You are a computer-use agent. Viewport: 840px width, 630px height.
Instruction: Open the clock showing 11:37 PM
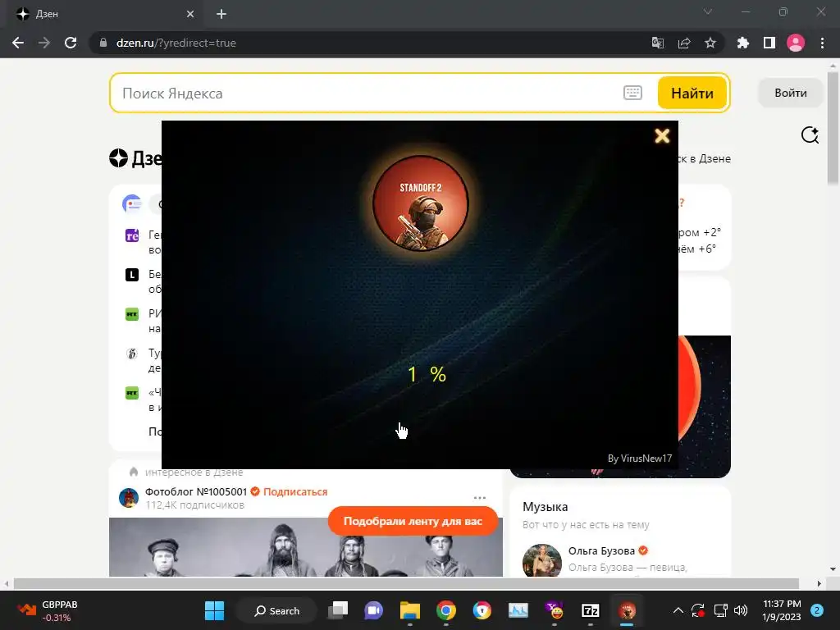[782, 610]
